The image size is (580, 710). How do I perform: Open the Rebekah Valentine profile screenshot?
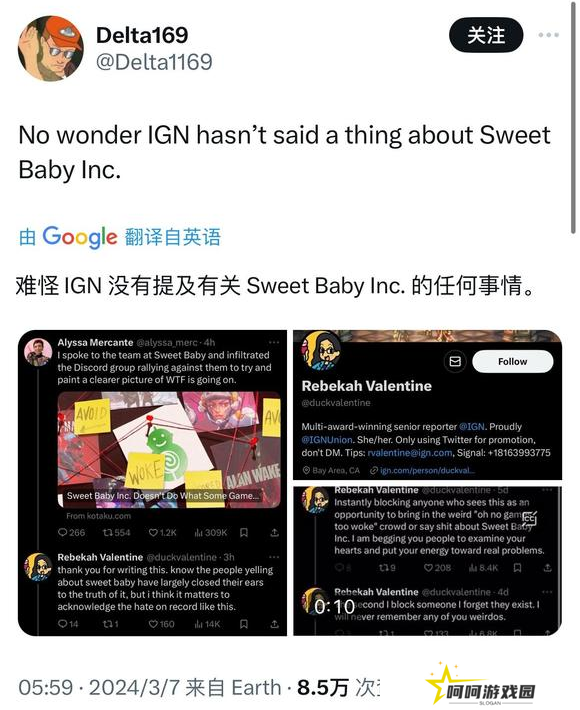[427, 405]
